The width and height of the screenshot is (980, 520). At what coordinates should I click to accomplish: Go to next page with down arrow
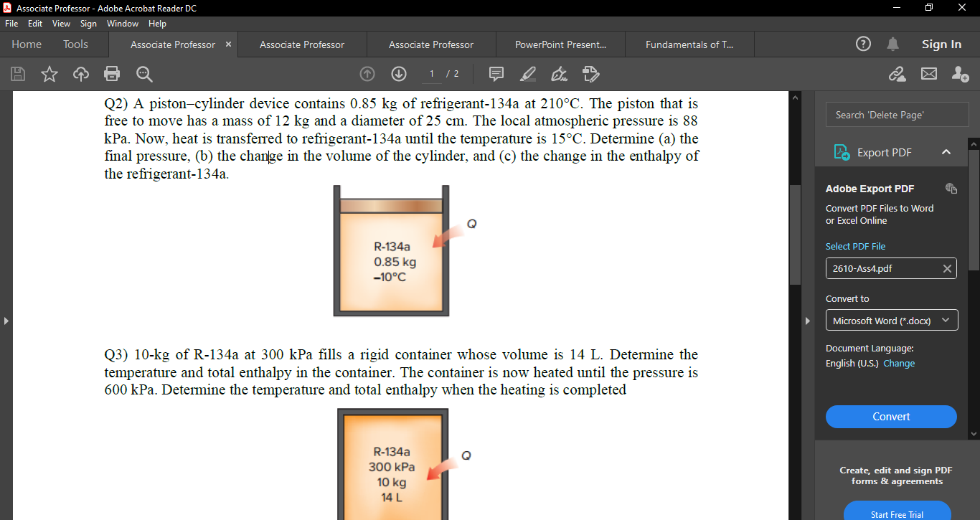click(x=399, y=74)
